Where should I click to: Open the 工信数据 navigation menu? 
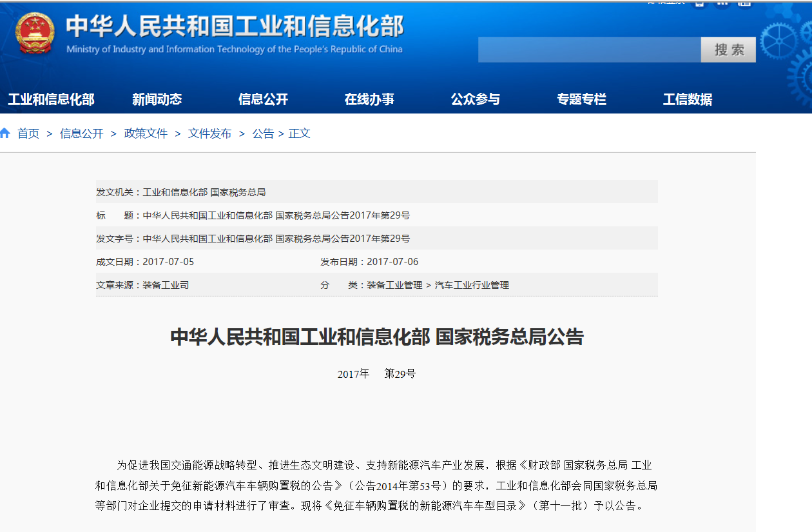687,99
